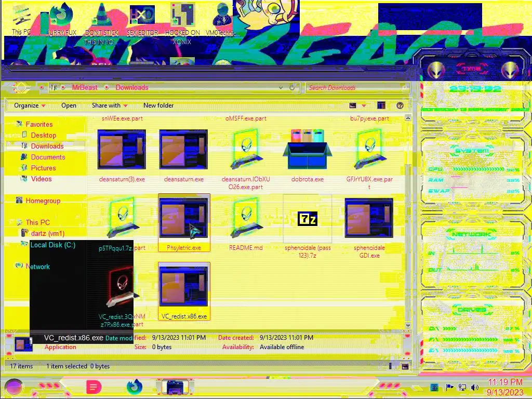
Task: Select Videos in navigation pane
Action: pyautogui.click(x=42, y=179)
